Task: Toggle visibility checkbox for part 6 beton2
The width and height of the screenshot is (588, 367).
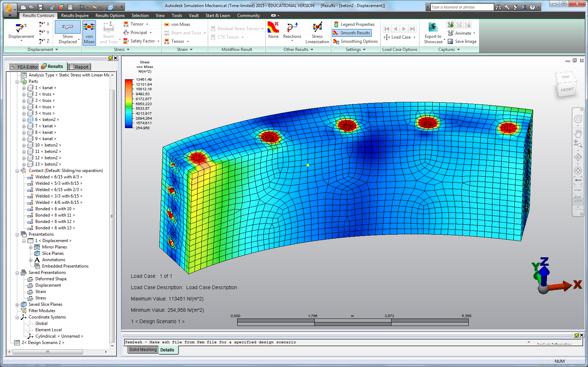Action: click(30, 120)
